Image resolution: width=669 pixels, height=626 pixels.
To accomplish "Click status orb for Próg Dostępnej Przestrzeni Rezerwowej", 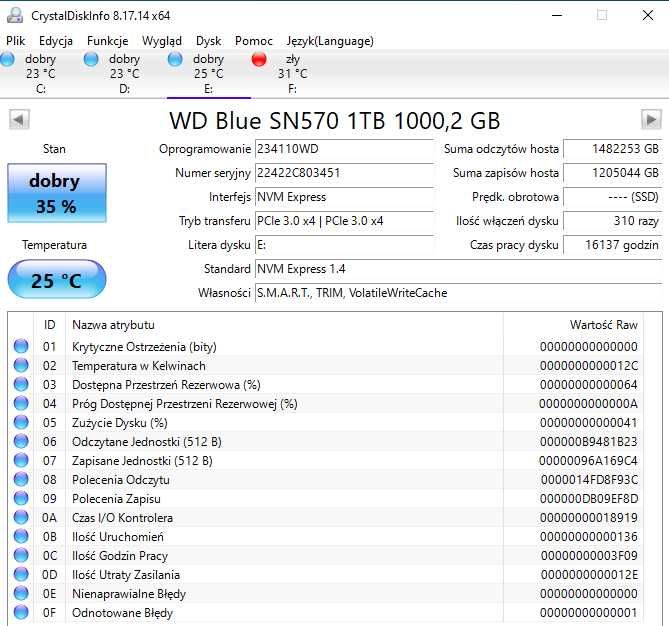I will pos(21,403).
